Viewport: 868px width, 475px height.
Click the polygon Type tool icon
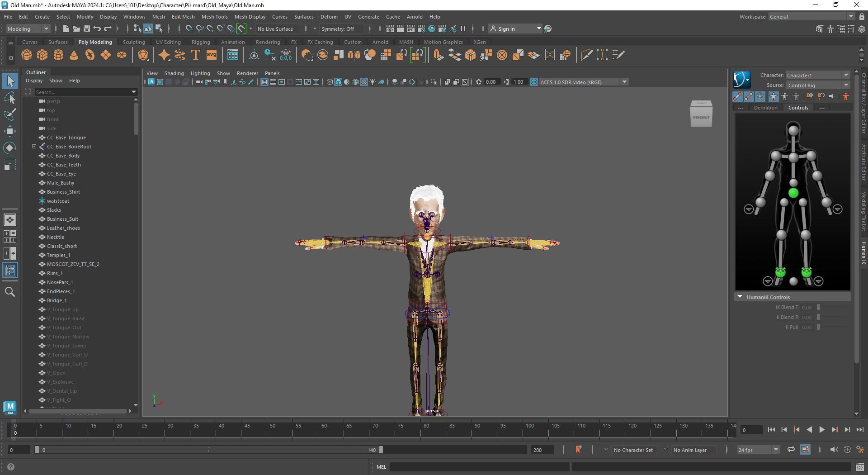(196, 55)
